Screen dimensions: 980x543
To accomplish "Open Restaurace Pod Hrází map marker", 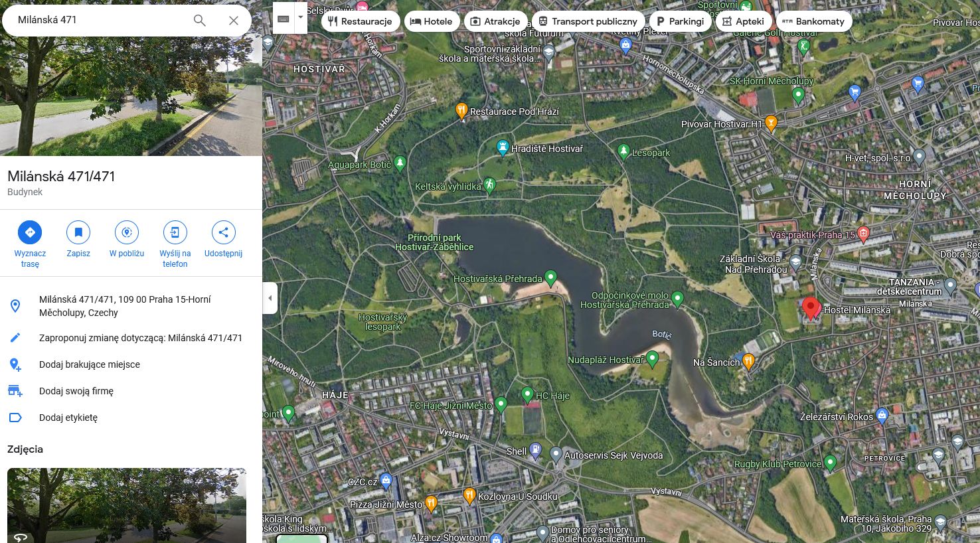I will [461, 111].
